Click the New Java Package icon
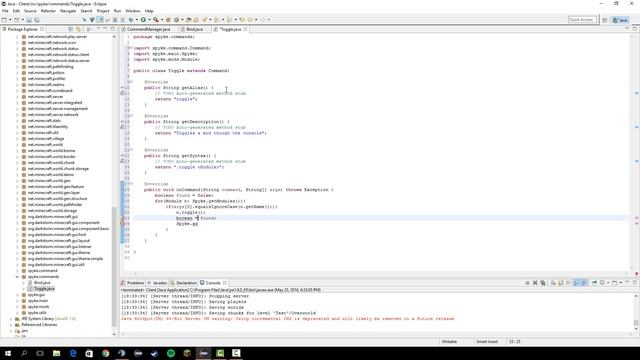640x360 pixels. click(x=168, y=20)
